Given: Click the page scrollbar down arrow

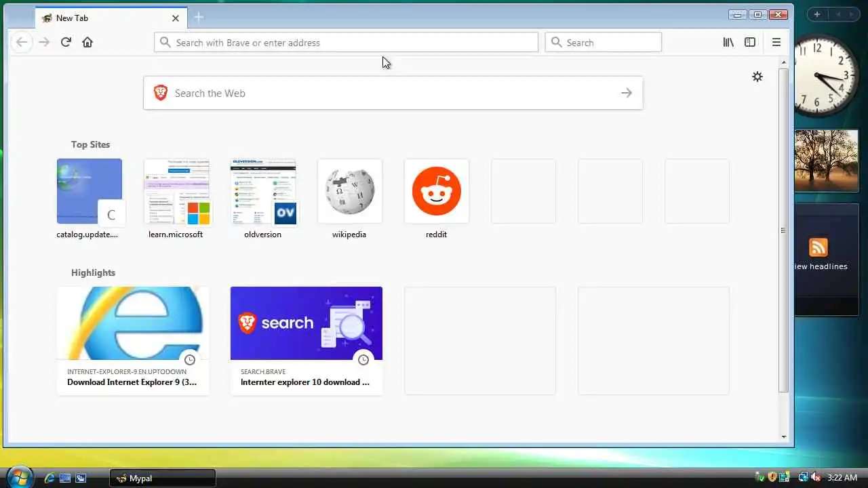Looking at the screenshot, I should (784, 437).
